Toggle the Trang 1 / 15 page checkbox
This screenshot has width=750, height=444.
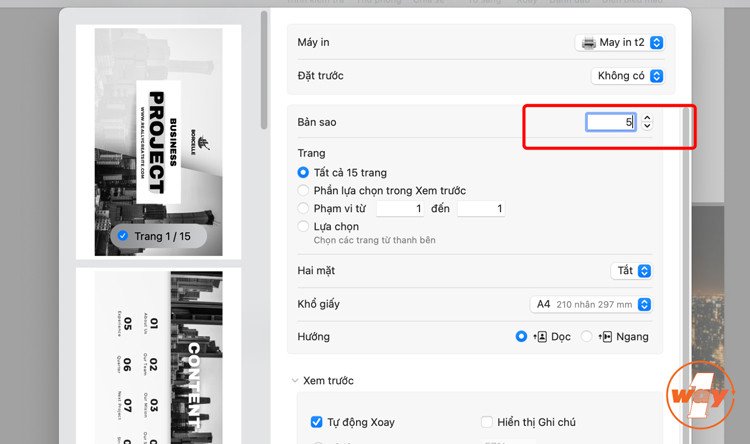click(x=123, y=236)
